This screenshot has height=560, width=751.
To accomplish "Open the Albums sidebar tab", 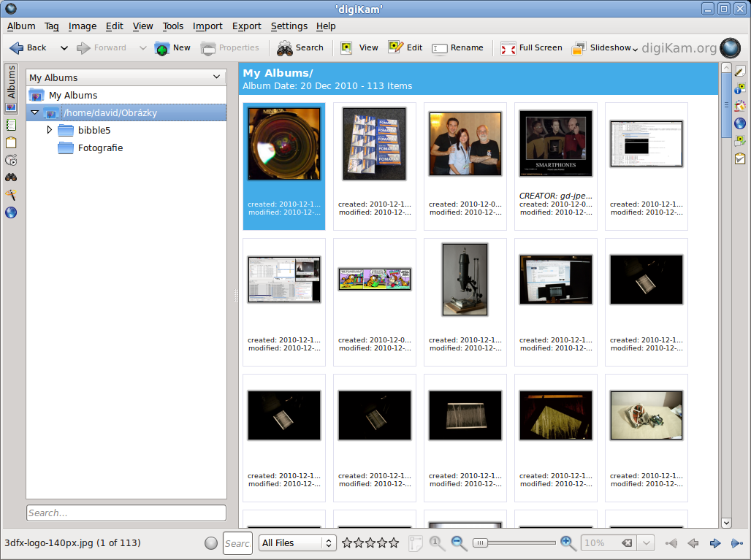I will coord(11,88).
